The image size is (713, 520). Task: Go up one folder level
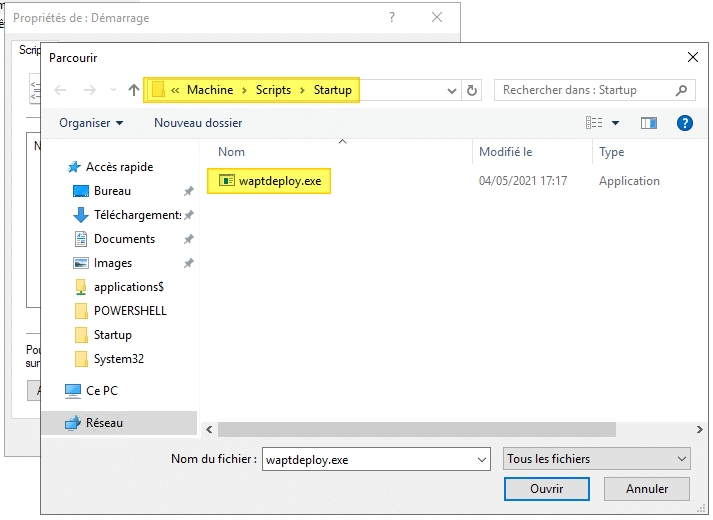pyautogui.click(x=134, y=90)
